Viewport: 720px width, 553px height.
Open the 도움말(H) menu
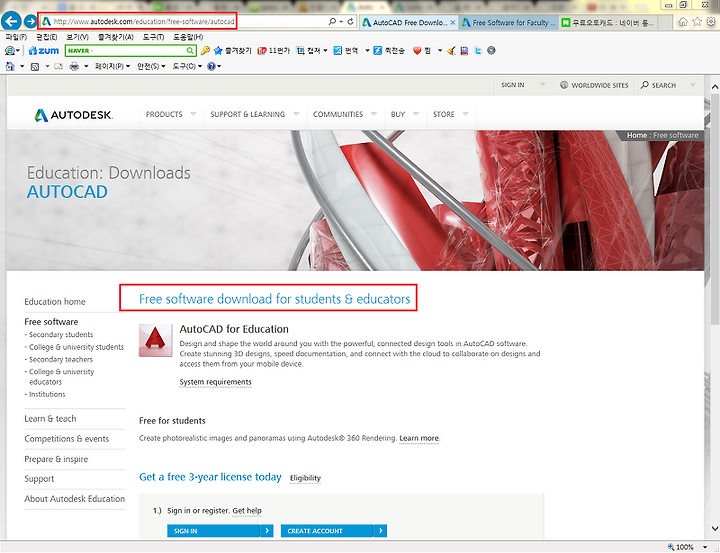(x=188, y=37)
